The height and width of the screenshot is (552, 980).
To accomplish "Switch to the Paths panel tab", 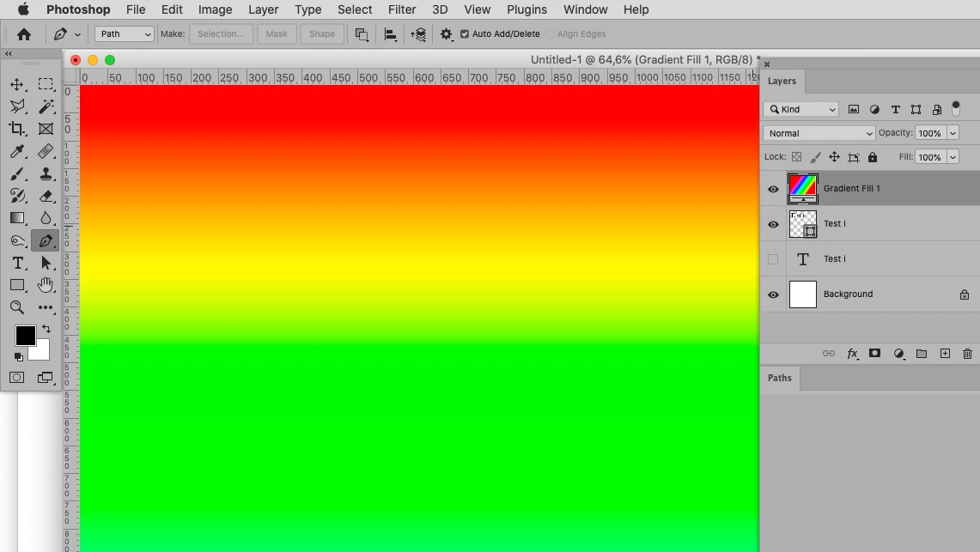I will point(779,378).
